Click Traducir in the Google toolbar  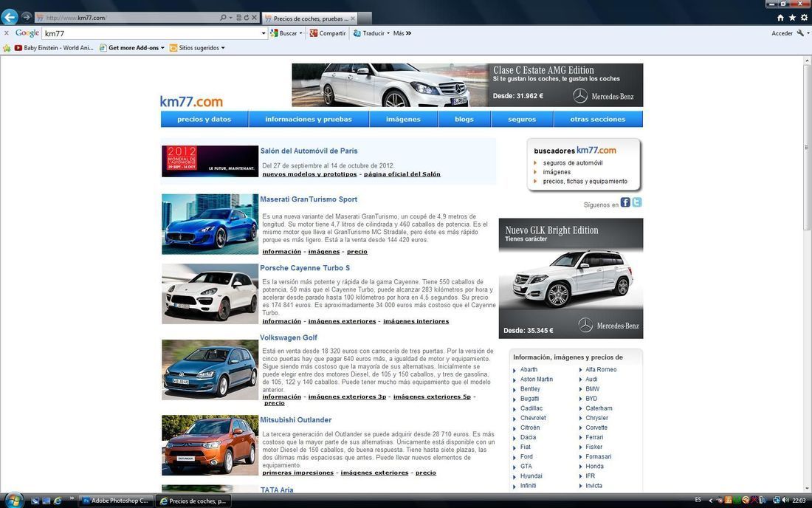pos(369,33)
